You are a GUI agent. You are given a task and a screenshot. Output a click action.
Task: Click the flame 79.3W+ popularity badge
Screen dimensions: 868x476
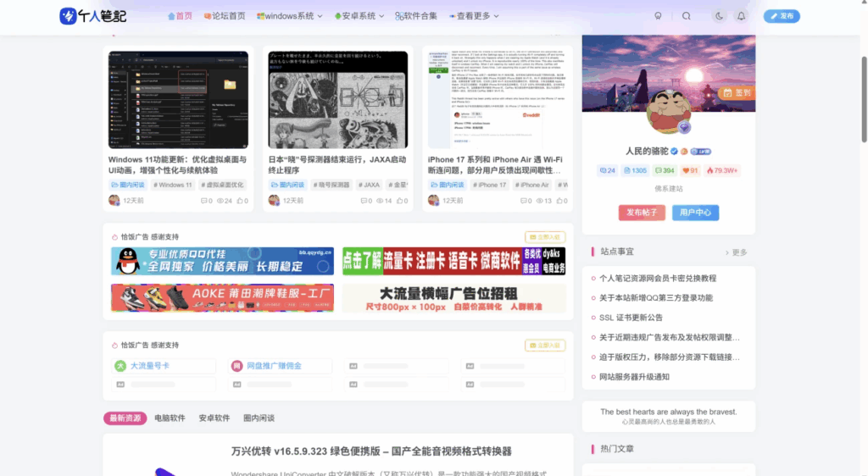[x=722, y=170]
